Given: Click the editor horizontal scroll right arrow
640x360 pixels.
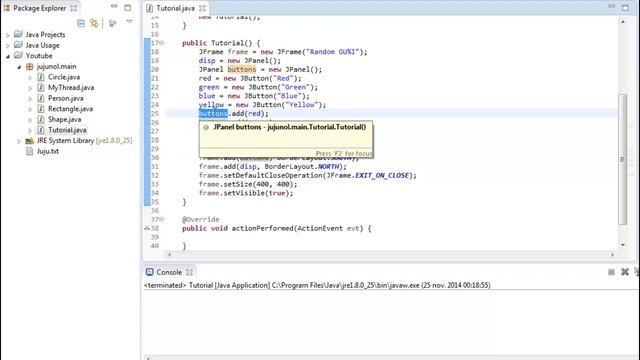Looking at the screenshot, I should (612, 255).
